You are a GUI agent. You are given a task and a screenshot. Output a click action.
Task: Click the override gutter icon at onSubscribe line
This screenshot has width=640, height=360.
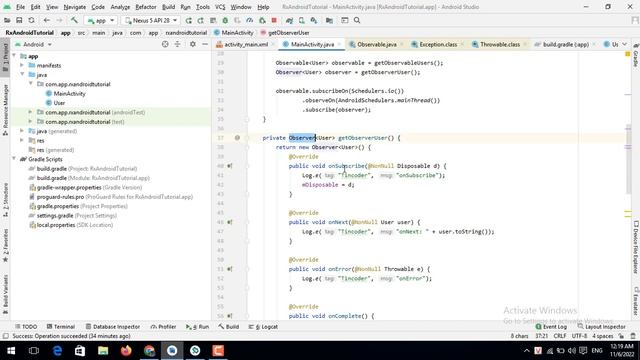[230, 166]
